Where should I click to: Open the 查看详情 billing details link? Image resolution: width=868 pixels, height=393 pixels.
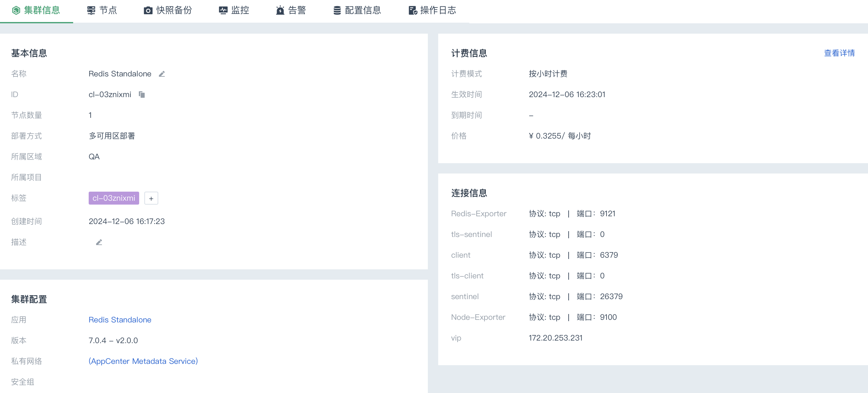pos(840,53)
